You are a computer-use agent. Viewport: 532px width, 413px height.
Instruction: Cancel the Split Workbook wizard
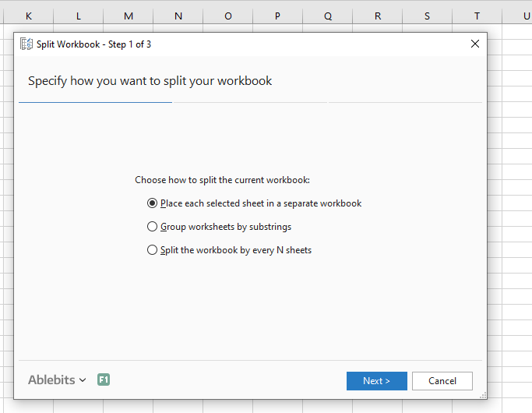[442, 381]
